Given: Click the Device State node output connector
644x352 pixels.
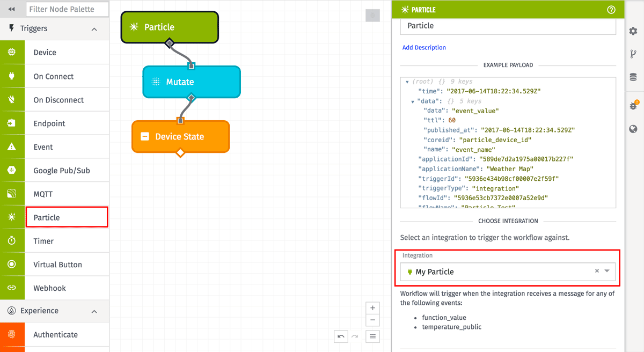Looking at the screenshot, I should tap(180, 153).
